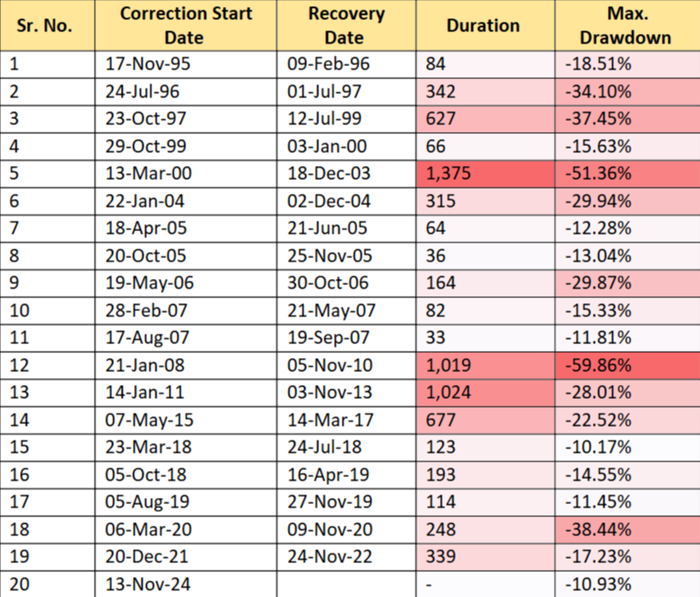Click the -38.44% drawdown cell

click(626, 530)
